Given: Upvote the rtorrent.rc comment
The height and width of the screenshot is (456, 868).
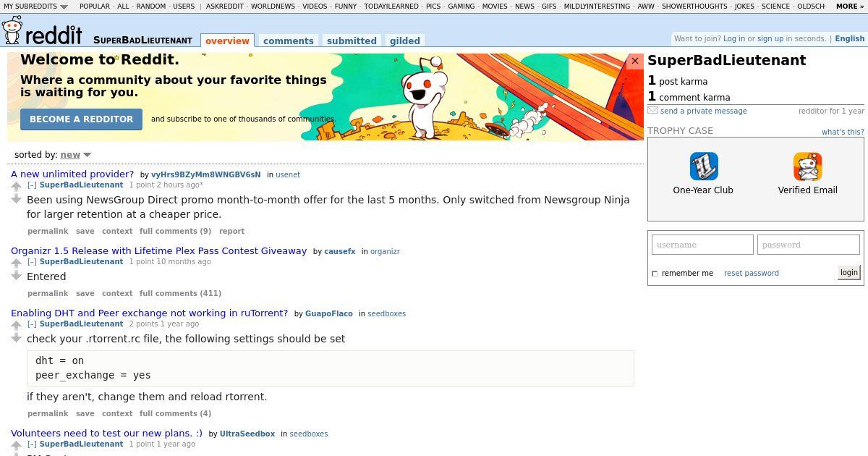Looking at the screenshot, I should 17,326.
